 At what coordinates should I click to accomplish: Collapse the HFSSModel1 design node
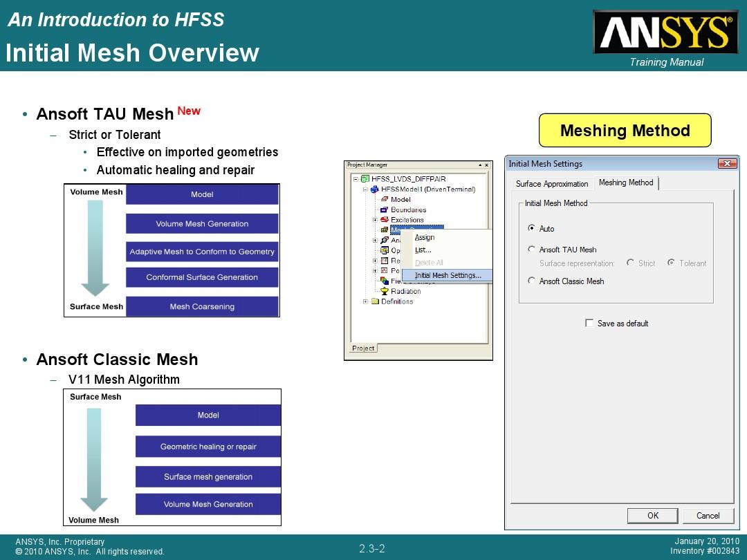(365, 189)
